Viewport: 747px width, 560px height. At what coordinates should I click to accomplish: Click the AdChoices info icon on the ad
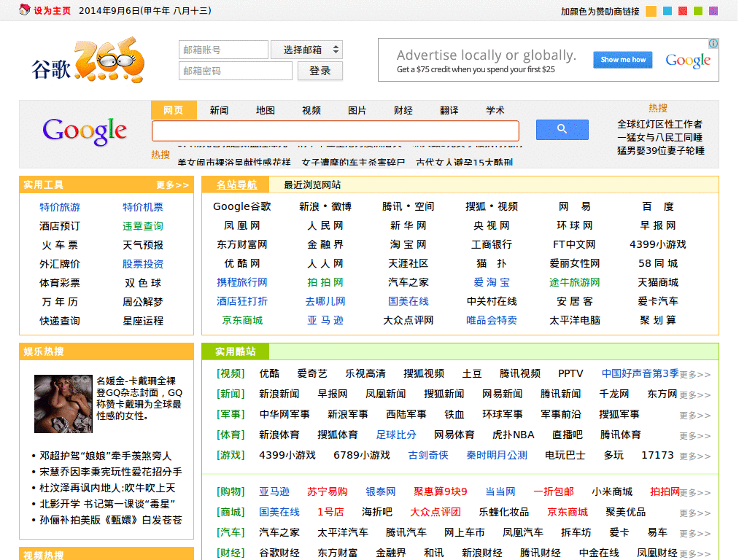click(713, 43)
